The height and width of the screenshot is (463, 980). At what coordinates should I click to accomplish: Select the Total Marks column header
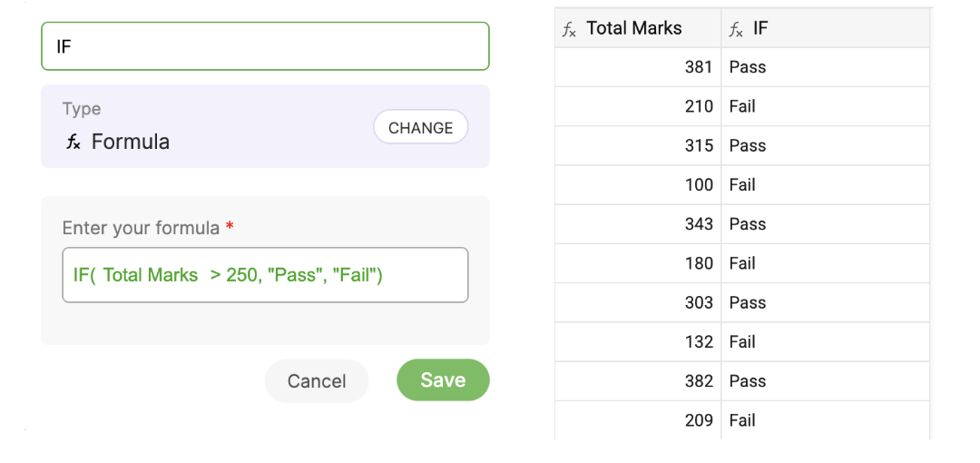(x=634, y=28)
